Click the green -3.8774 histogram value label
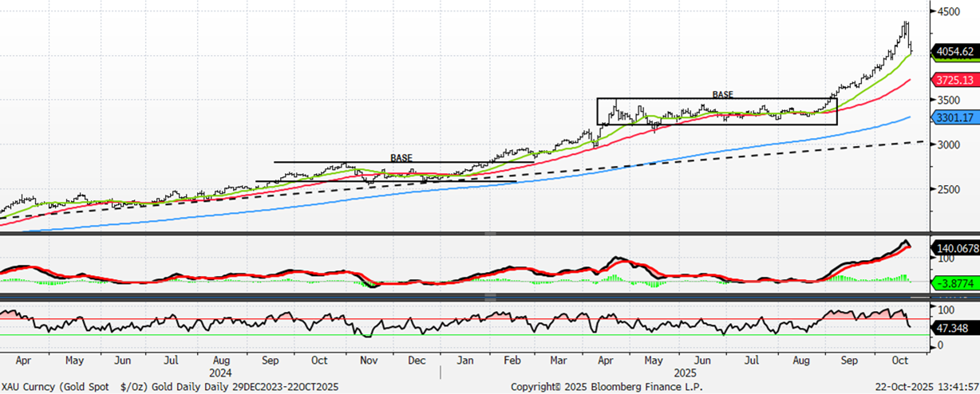This screenshot has height=394, width=980. click(x=954, y=283)
